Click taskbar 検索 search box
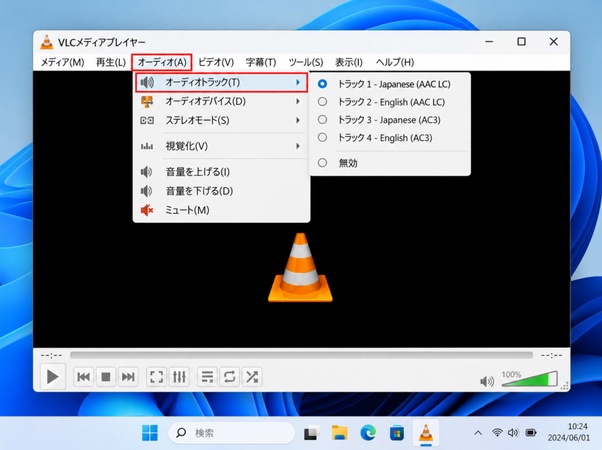Screen dimensions: 602x450 point(231,433)
